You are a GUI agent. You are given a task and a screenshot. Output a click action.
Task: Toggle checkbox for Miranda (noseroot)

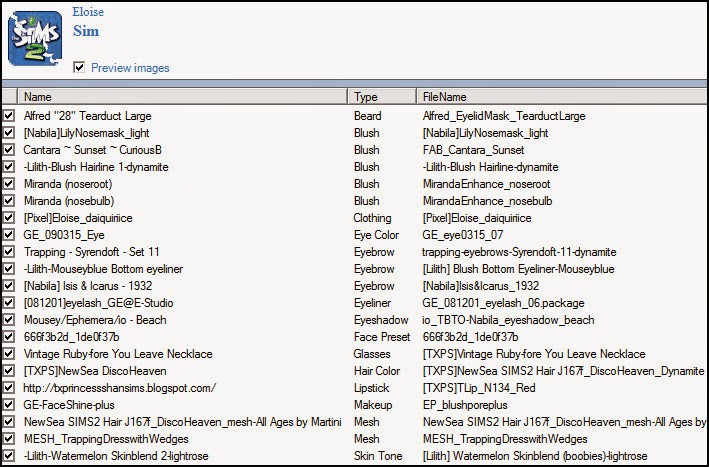coord(9,184)
